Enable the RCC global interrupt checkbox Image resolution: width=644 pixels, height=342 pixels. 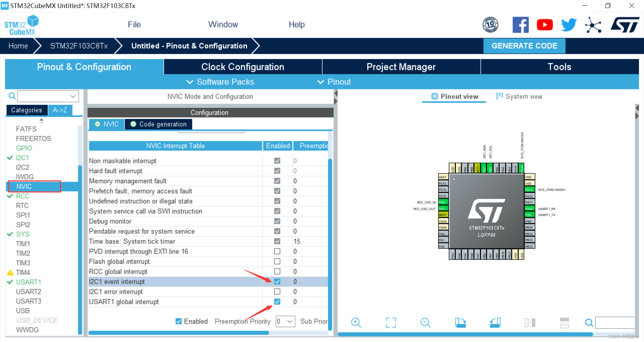277,271
